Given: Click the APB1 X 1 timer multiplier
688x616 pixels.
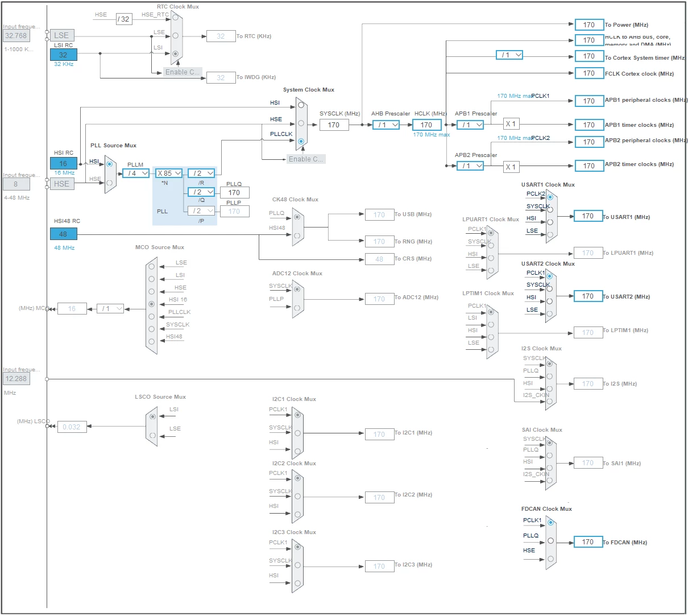Looking at the screenshot, I should (x=511, y=124).
